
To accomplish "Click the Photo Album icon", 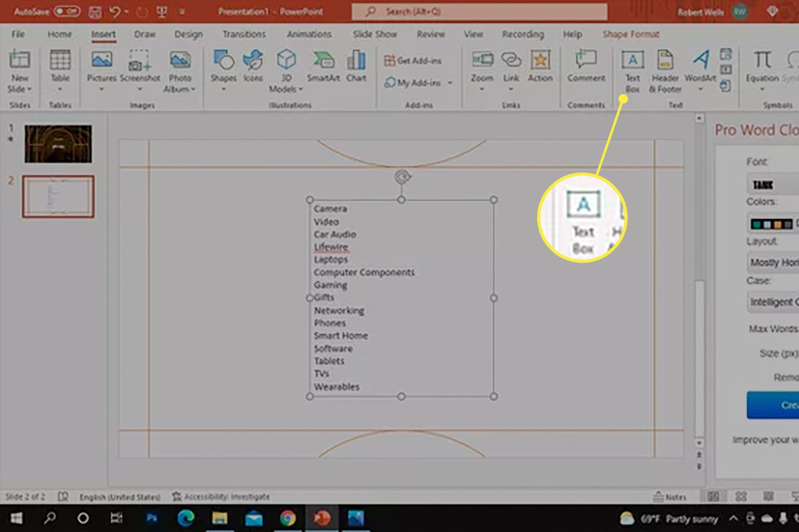I will tap(180, 60).
